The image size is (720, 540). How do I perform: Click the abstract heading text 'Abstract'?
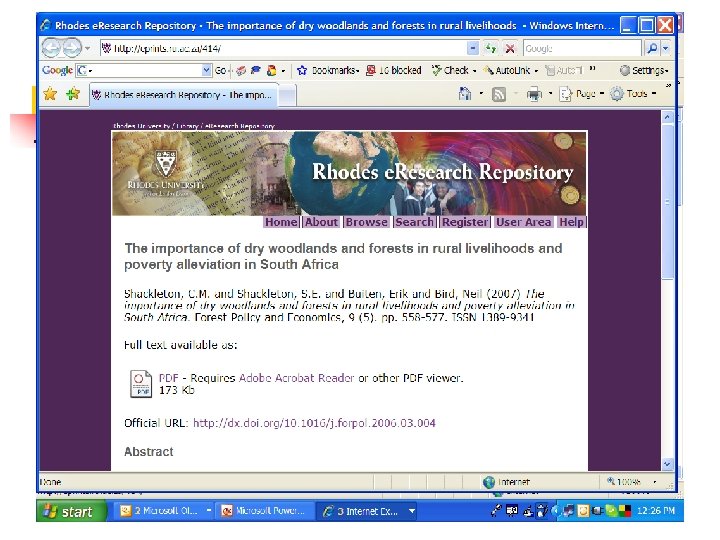click(x=149, y=452)
